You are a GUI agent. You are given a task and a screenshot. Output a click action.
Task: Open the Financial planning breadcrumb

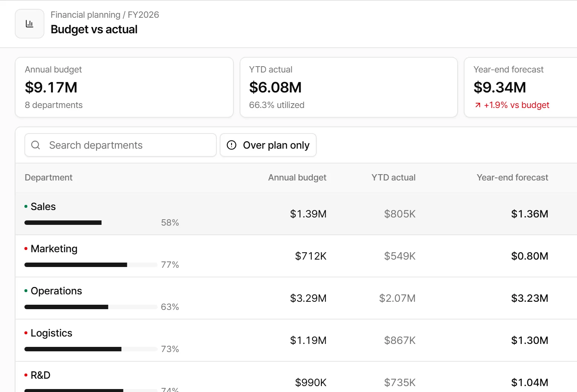click(x=85, y=15)
